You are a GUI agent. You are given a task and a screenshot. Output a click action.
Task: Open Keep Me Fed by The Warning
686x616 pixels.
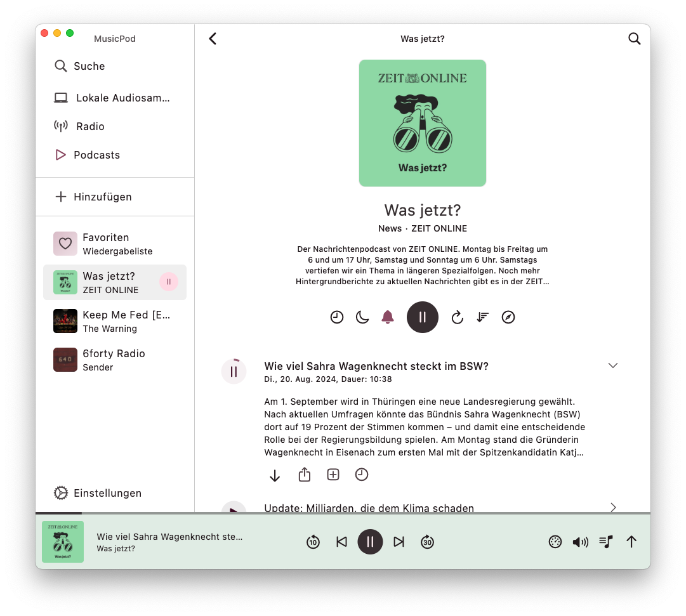(115, 321)
